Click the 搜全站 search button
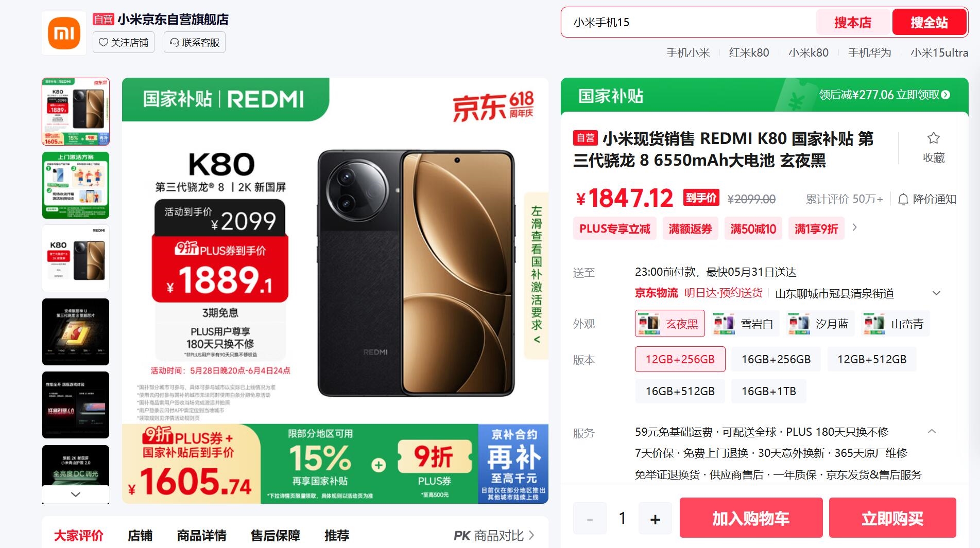Image resolution: width=980 pixels, height=548 pixels. (929, 22)
